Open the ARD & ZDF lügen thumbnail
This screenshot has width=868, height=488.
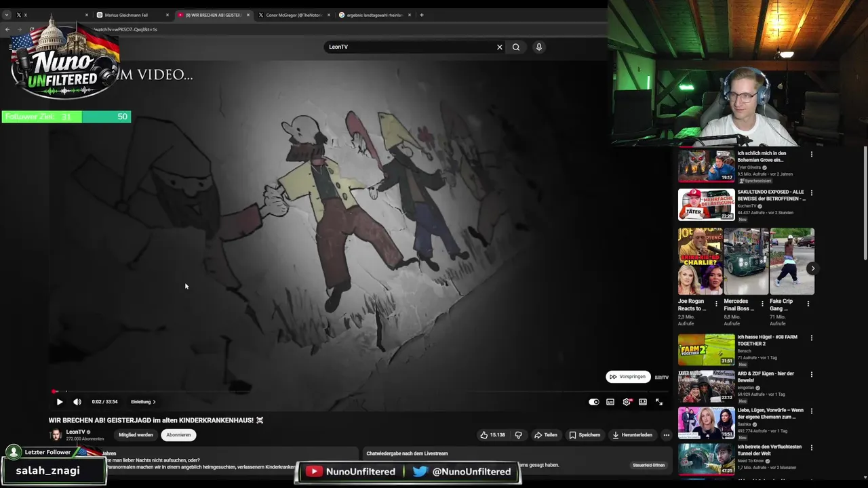(706, 386)
